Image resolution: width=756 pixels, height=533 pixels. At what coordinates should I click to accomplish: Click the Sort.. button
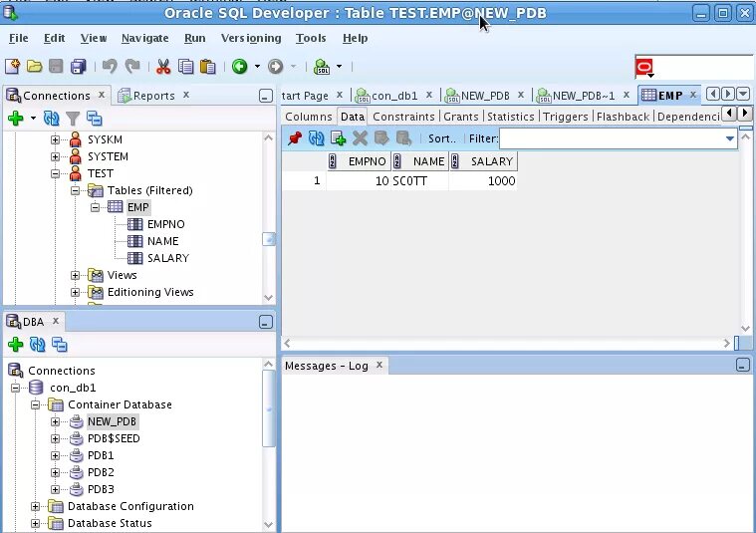[x=441, y=138]
